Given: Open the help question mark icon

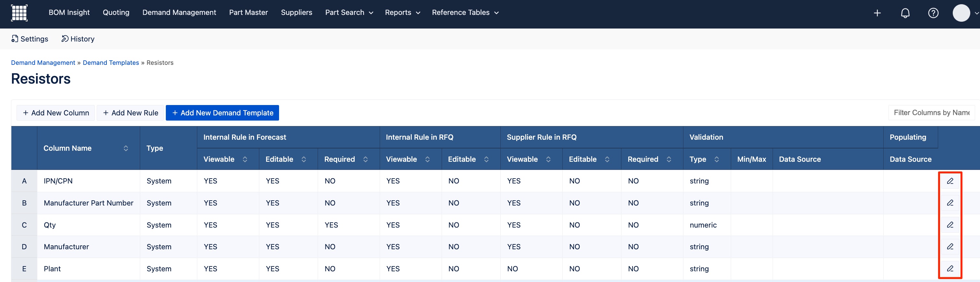Looking at the screenshot, I should pos(933,13).
